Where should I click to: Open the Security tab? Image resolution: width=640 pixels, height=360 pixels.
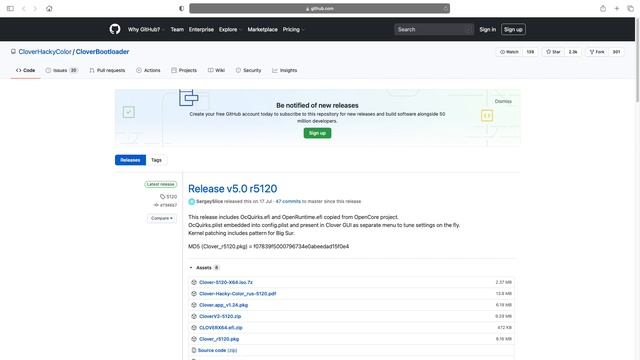click(248, 70)
